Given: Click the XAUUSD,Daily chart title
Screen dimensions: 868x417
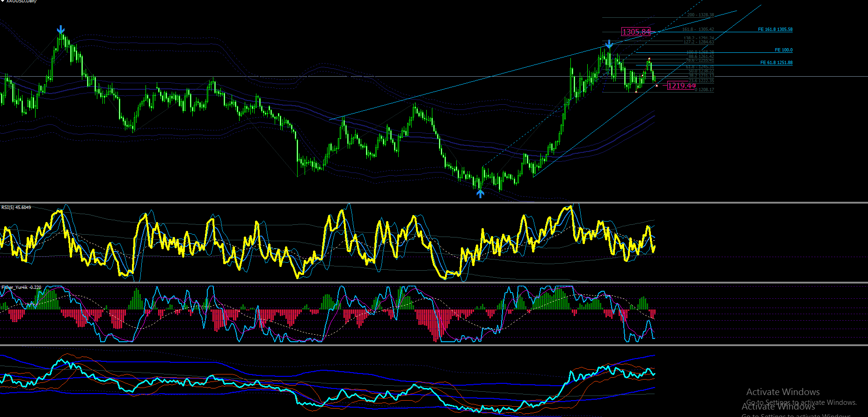Looking at the screenshot, I should click(22, 1).
